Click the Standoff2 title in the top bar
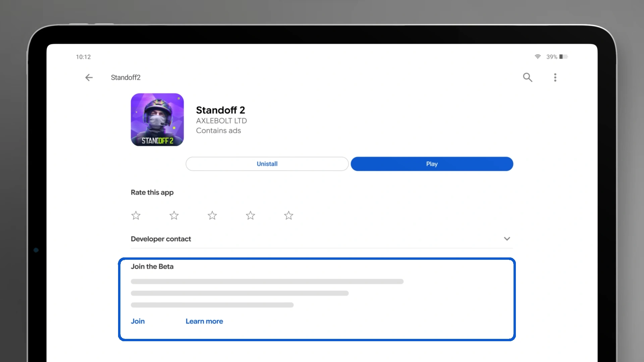Image resolution: width=644 pixels, height=362 pixels. (x=126, y=77)
